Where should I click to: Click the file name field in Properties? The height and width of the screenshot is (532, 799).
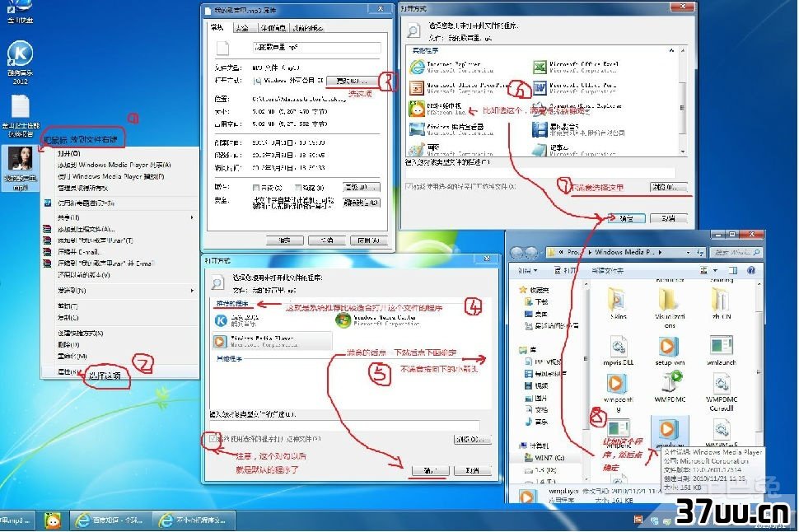[316, 48]
